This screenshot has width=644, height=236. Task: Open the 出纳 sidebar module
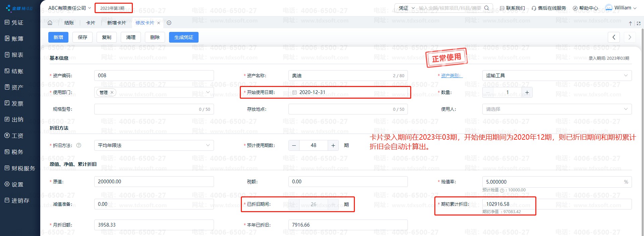point(14,120)
